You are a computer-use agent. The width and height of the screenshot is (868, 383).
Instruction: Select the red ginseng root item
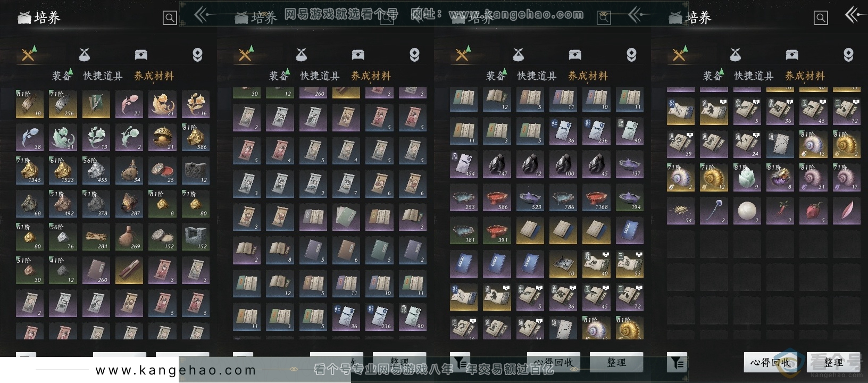tap(780, 211)
